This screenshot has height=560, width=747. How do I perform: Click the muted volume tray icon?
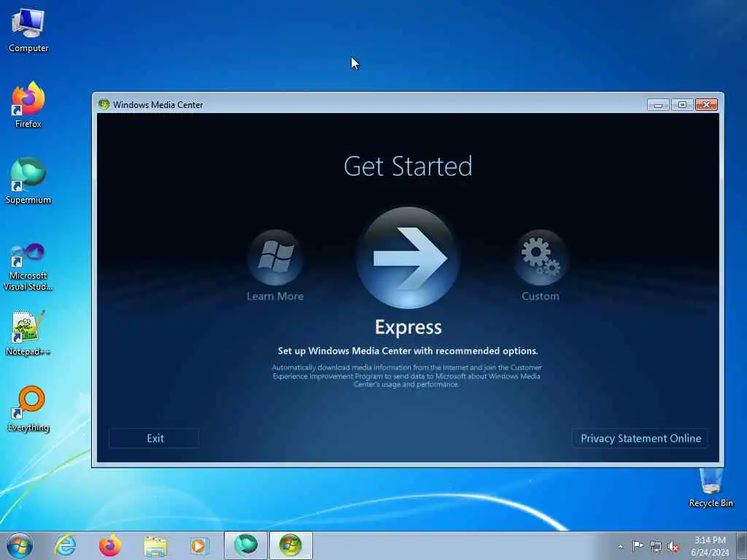(x=673, y=547)
